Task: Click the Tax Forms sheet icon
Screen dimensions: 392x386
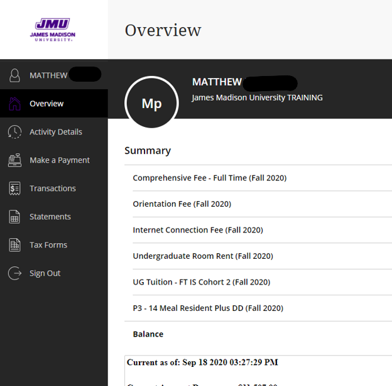Action: pyautogui.click(x=15, y=245)
